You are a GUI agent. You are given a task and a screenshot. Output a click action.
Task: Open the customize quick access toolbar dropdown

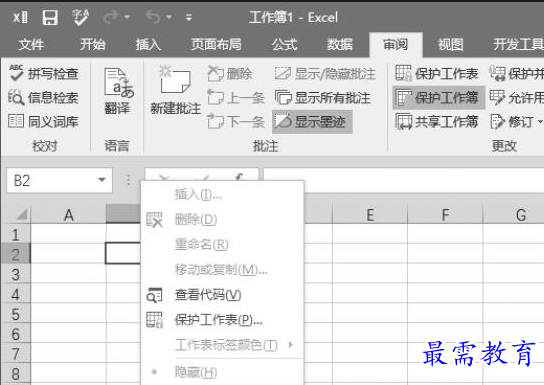[189, 17]
